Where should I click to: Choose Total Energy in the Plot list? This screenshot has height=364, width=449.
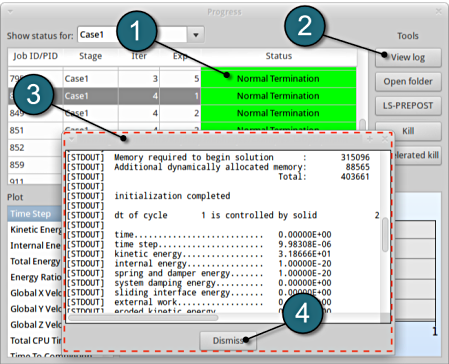click(35, 261)
